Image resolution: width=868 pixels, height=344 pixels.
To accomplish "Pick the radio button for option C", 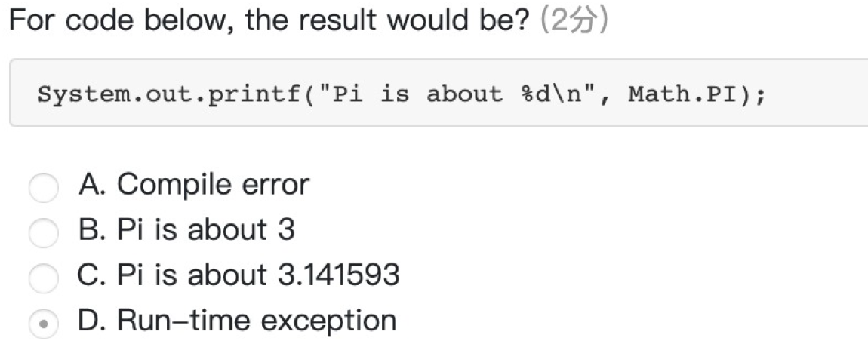I will click(43, 278).
